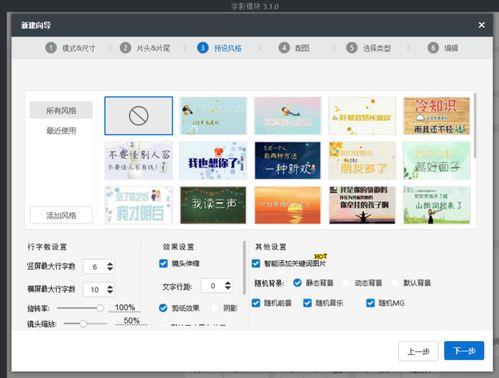This screenshot has width=499, height=378.
Task: Go to step 2 片头&片尾
Action: (145, 48)
